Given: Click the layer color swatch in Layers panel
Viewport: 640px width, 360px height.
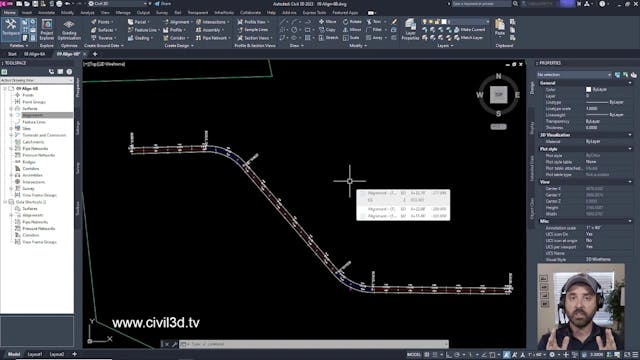Looking at the screenshot, I should point(444,22).
